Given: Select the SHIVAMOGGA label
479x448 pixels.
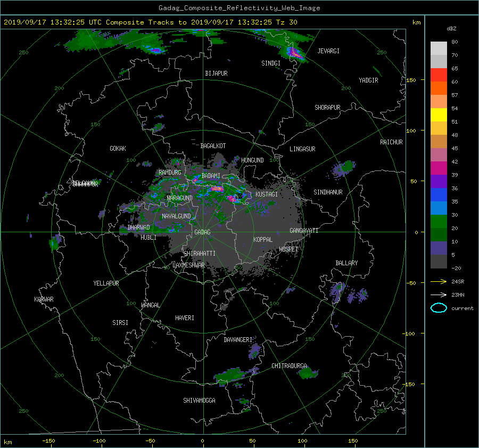Looking at the screenshot, I should (x=199, y=401).
